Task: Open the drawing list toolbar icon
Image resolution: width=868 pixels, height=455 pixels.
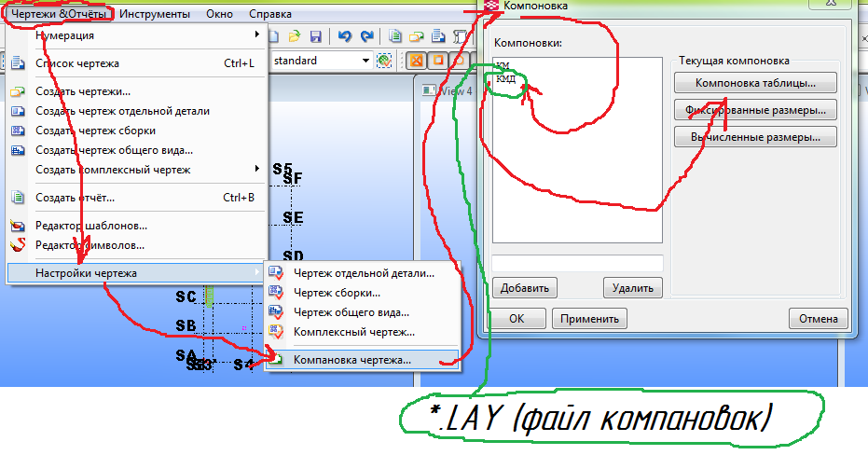Action: click(x=438, y=36)
